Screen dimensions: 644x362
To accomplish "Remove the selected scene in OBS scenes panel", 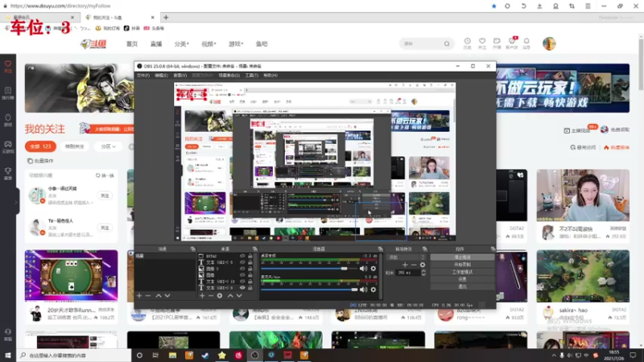I will click(x=148, y=295).
